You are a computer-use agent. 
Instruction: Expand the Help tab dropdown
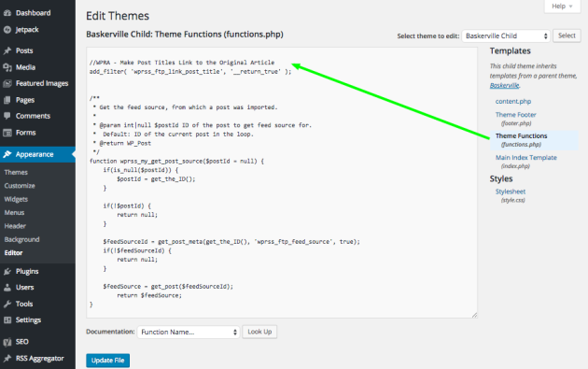click(562, 7)
